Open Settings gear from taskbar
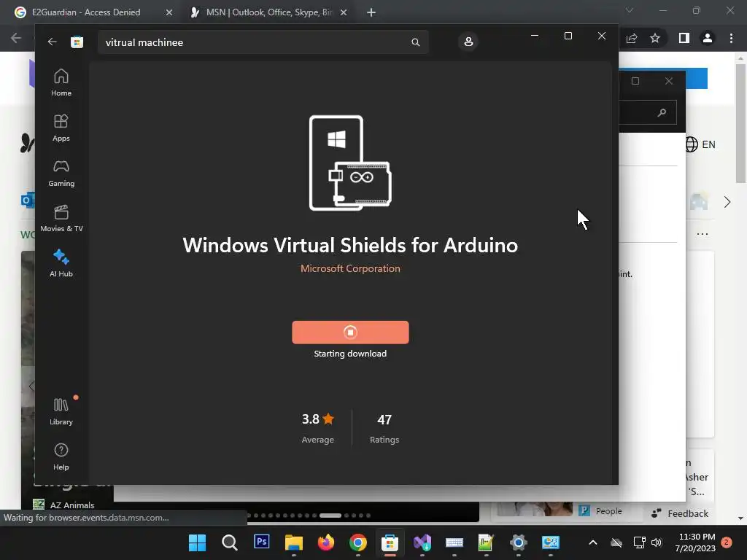This screenshot has width=747, height=560. [519, 542]
